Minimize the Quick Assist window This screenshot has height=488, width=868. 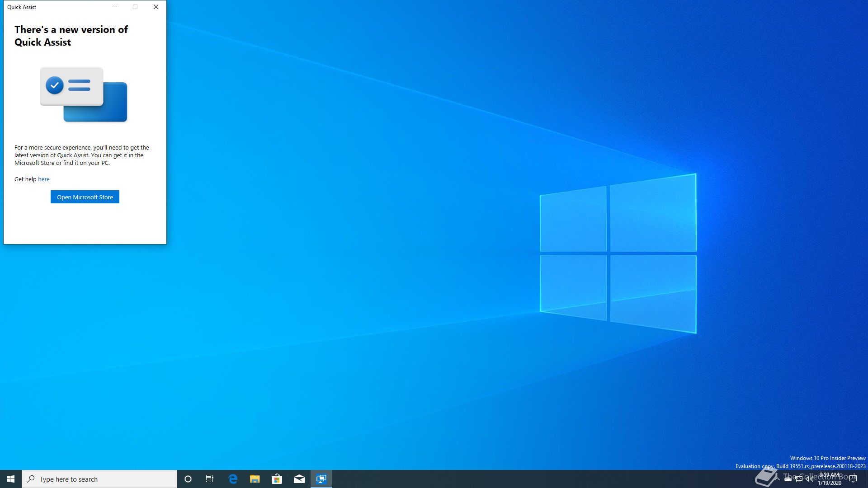115,7
